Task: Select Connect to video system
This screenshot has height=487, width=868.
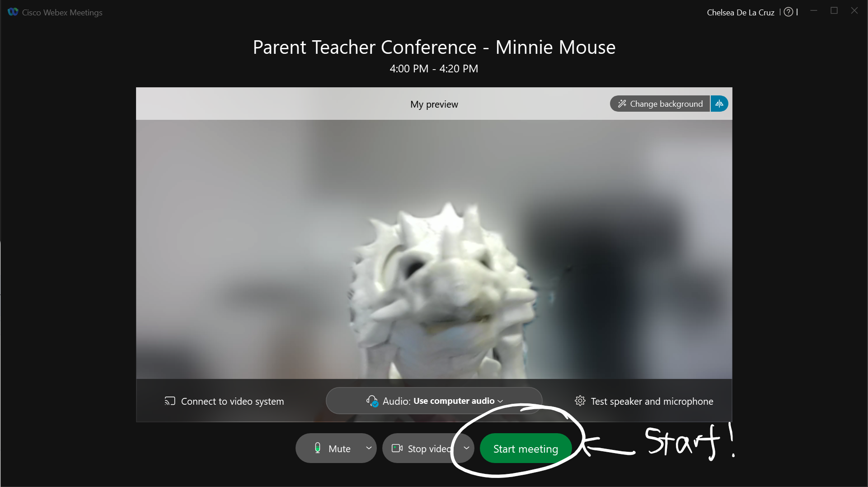Action: click(225, 401)
